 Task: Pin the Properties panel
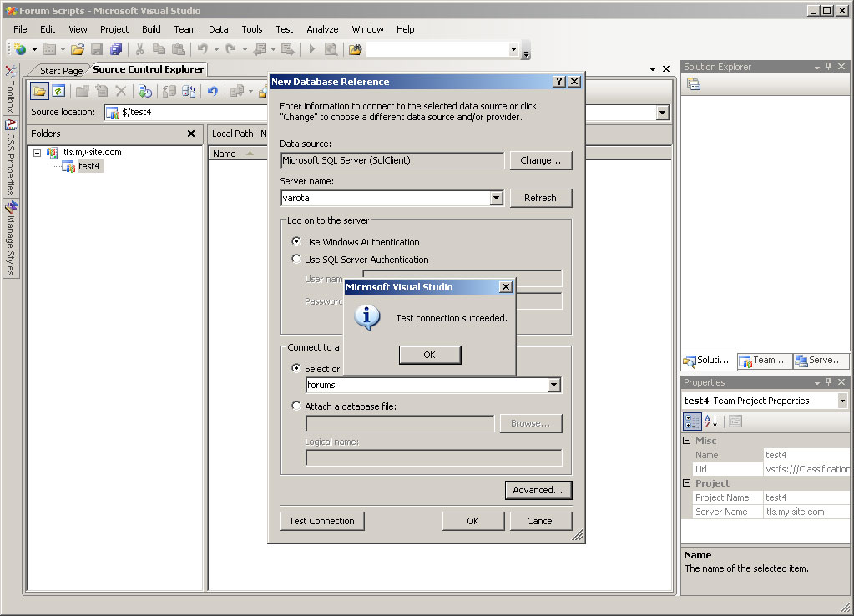pyautogui.click(x=829, y=381)
